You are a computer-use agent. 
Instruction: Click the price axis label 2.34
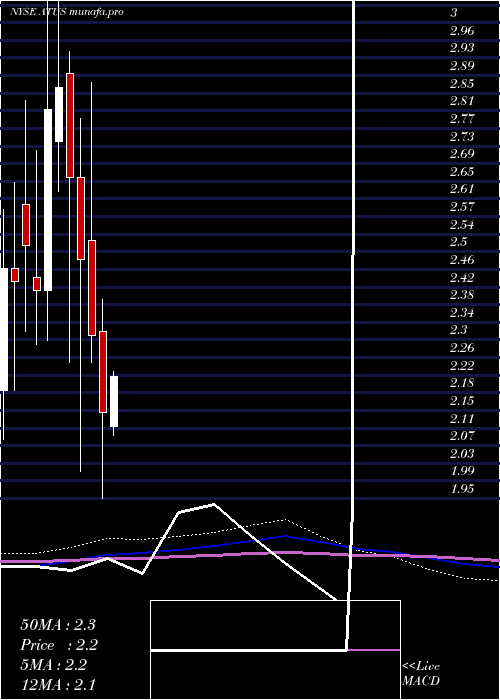(462, 313)
